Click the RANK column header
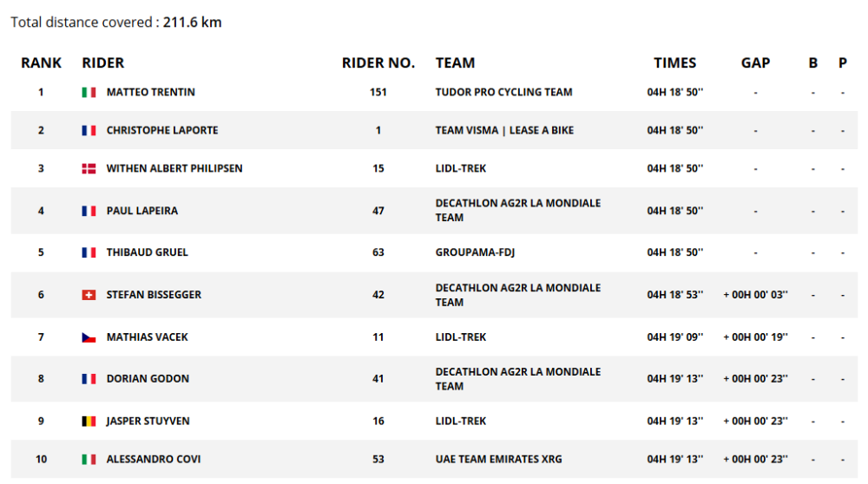 (42, 62)
